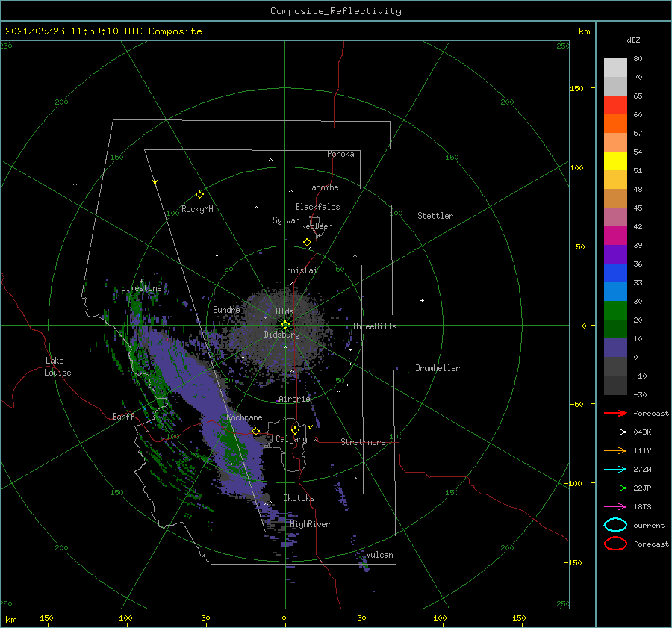This screenshot has width=672, height=628.
Task: Click the light gray 80-70 dBZ band
Action: tap(615, 68)
